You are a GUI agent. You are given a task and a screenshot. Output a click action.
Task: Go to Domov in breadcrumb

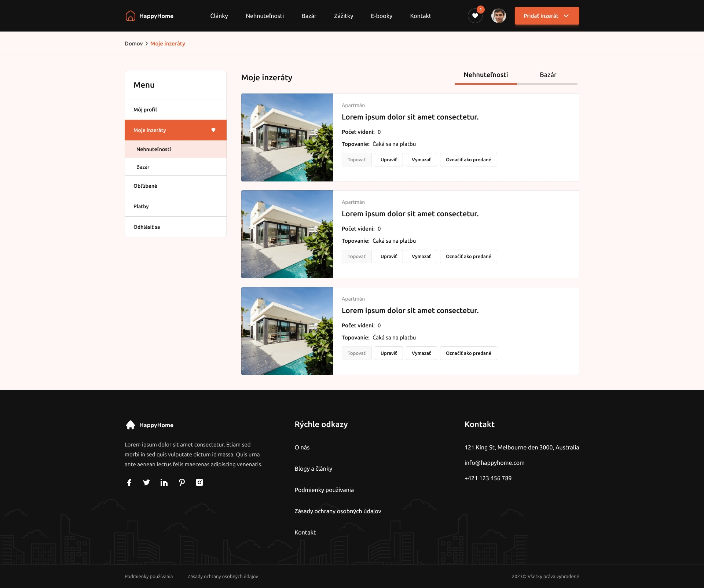tap(134, 44)
